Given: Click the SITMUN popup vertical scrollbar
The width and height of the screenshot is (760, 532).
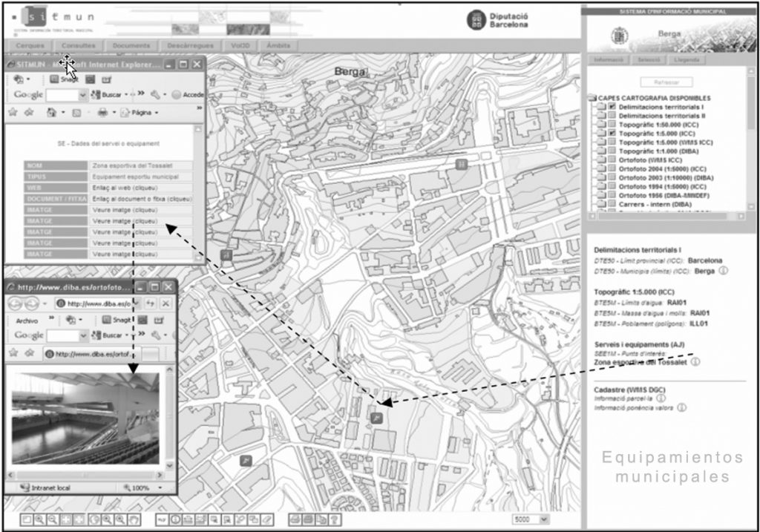Looking at the screenshot, I should [197, 194].
